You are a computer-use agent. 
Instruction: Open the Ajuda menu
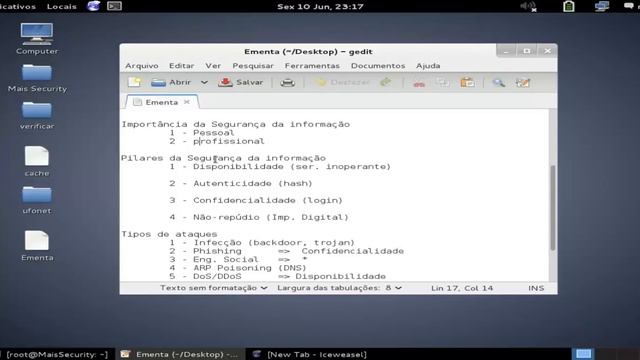428,66
